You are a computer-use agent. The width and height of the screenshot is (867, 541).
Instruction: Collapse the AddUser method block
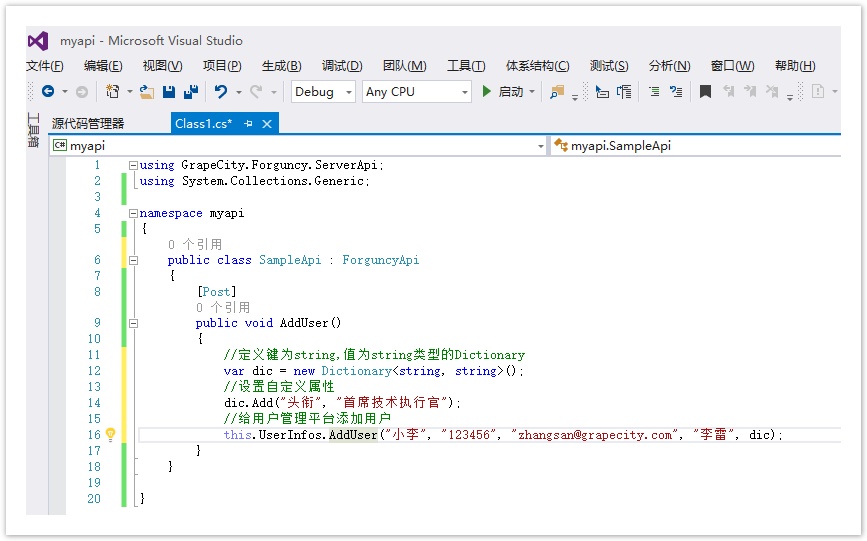click(133, 323)
